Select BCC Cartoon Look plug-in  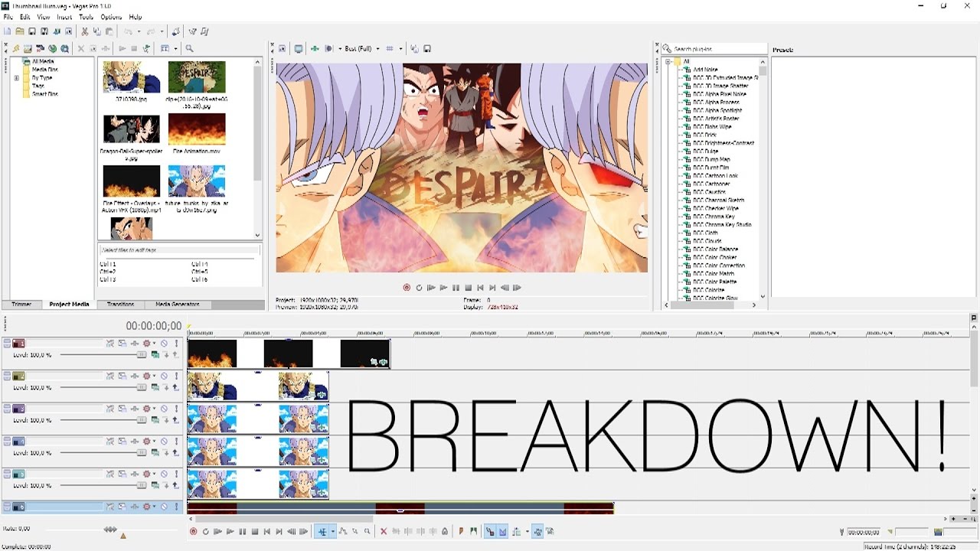[715, 176]
